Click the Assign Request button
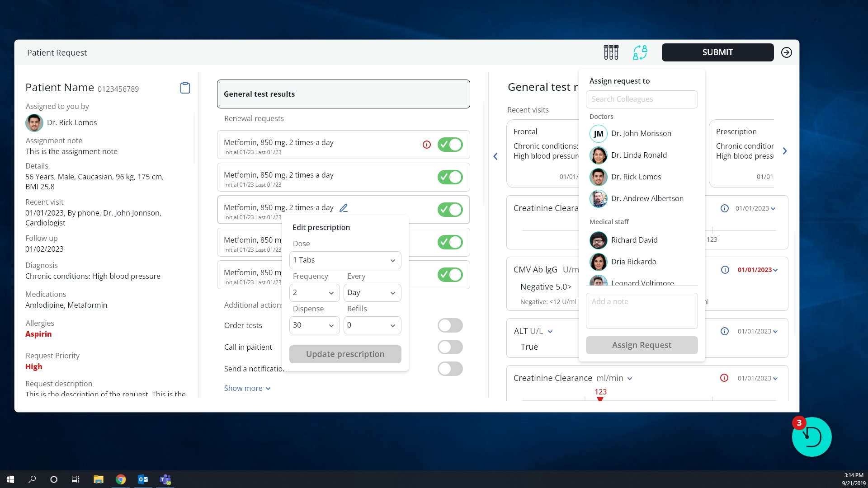Viewport: 868px width, 488px height. (642, 345)
